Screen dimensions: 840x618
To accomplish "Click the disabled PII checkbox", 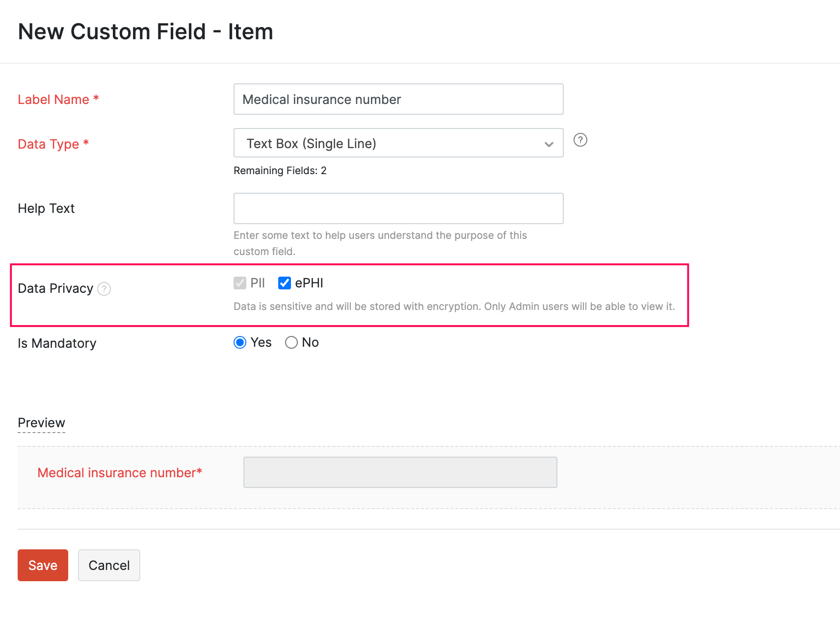I will pyautogui.click(x=239, y=283).
